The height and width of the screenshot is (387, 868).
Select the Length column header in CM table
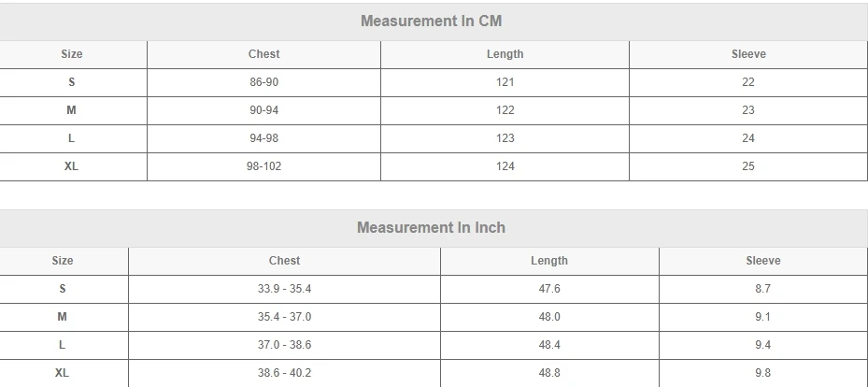click(x=505, y=54)
